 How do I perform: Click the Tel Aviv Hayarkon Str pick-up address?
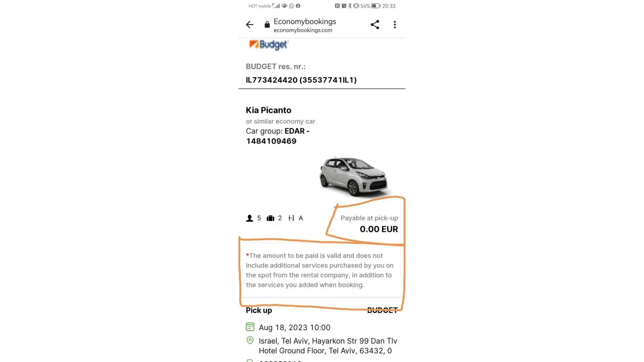pyautogui.click(x=328, y=346)
